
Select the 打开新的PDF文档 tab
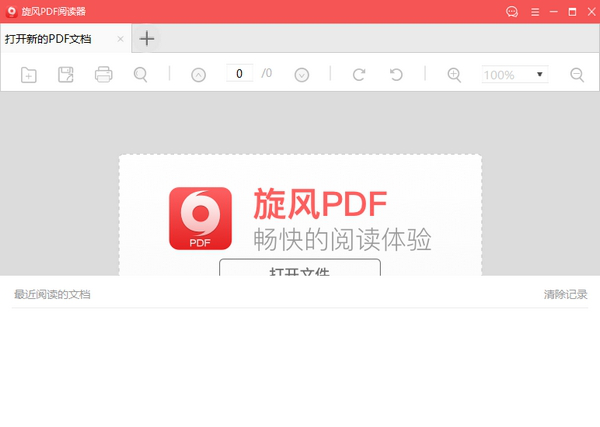point(66,39)
